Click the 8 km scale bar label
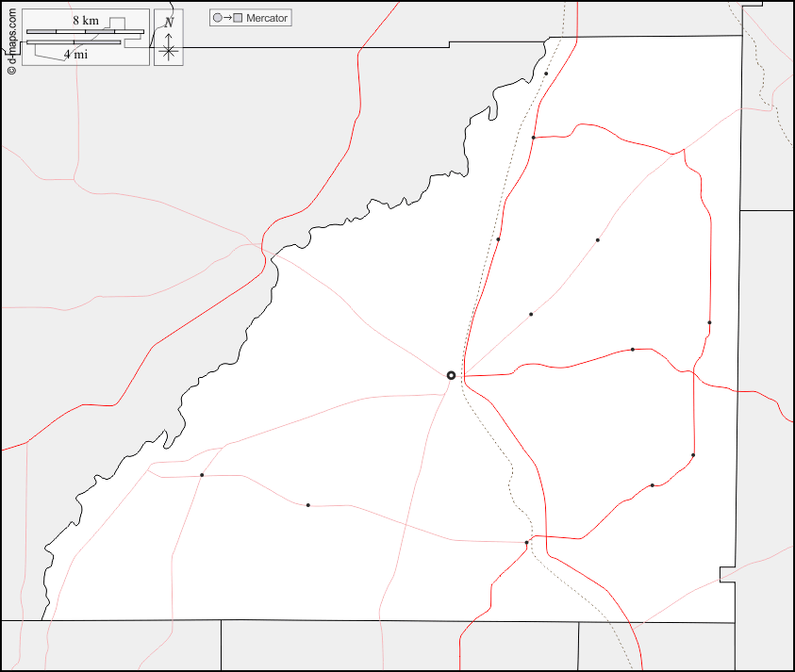795x672 pixels. (x=86, y=21)
